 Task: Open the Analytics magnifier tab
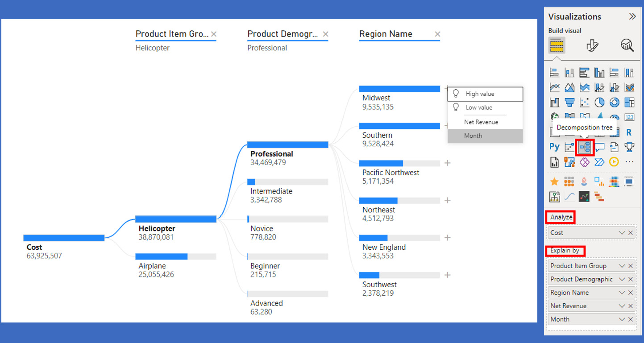(627, 45)
